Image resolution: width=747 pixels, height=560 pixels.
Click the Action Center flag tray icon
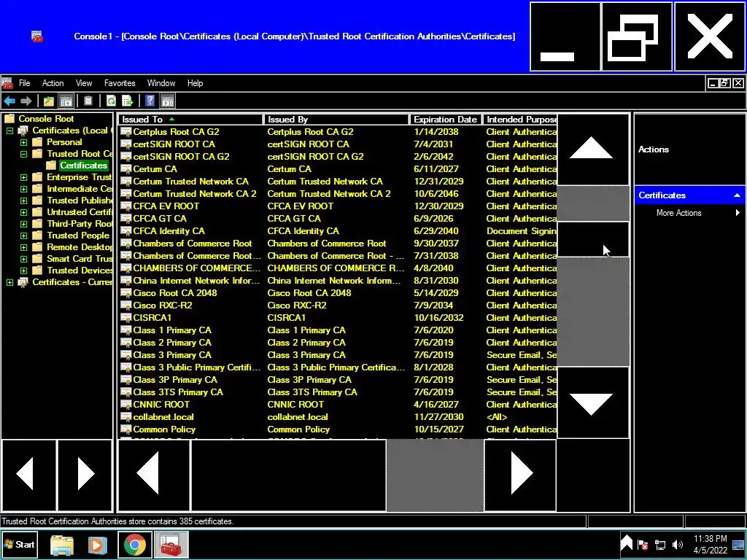point(643,544)
